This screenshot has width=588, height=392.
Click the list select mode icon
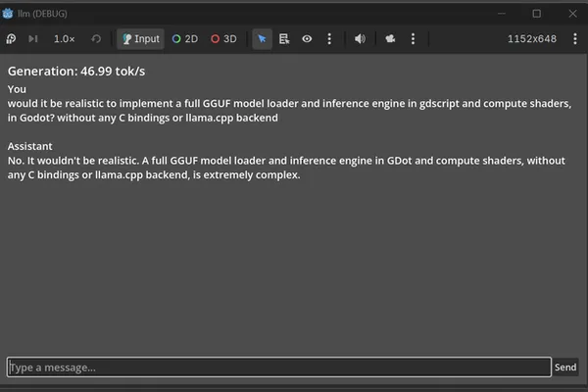(x=284, y=38)
